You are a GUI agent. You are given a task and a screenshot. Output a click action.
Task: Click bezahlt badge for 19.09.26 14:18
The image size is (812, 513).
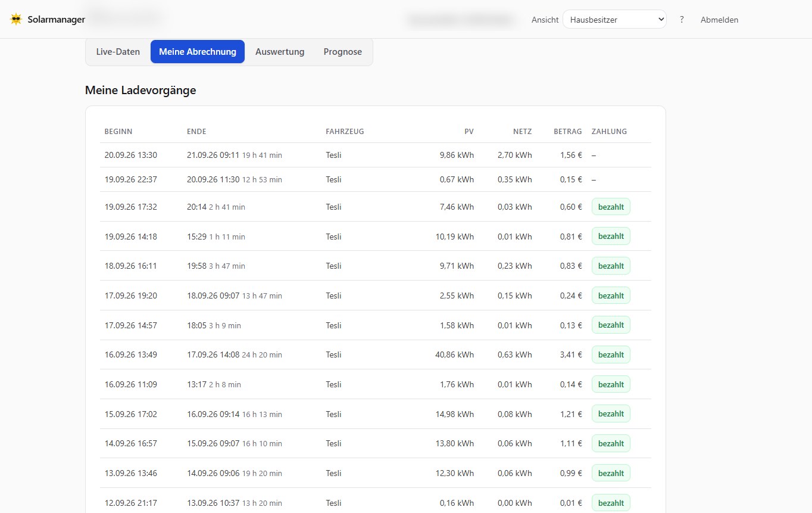(x=611, y=237)
